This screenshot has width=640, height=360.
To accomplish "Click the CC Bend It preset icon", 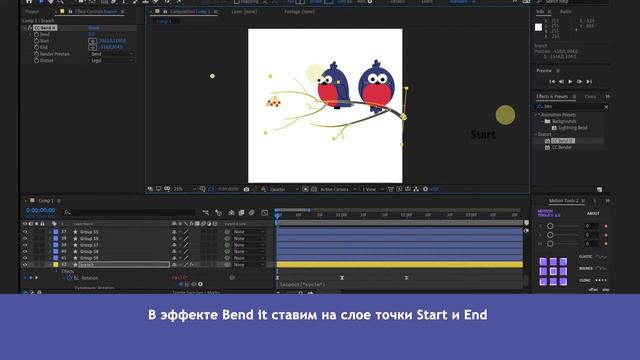I will [547, 141].
